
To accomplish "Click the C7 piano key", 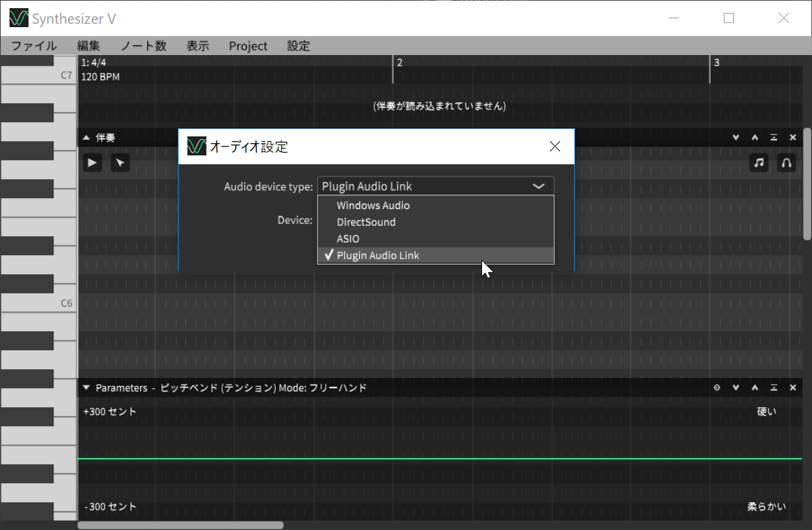I will [39, 75].
